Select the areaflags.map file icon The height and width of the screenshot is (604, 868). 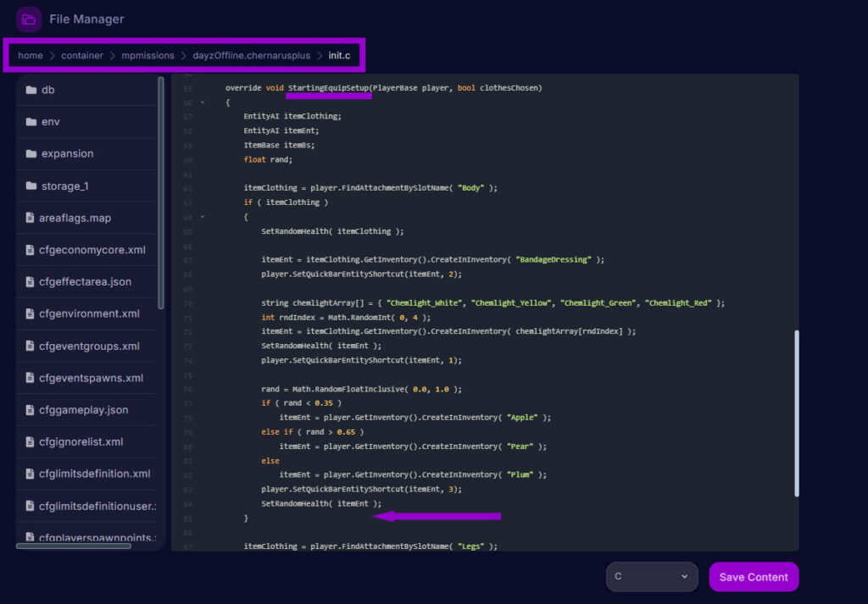coord(31,218)
